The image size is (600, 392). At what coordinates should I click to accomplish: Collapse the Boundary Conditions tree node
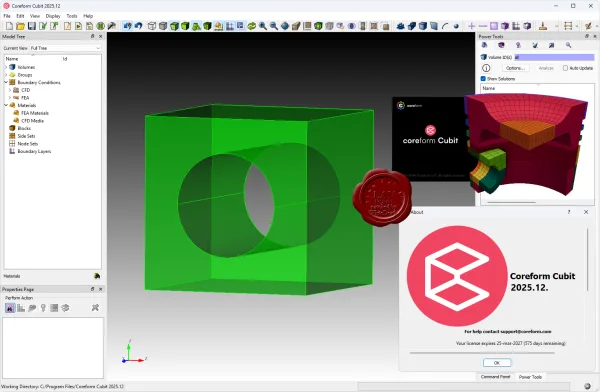pos(6,82)
